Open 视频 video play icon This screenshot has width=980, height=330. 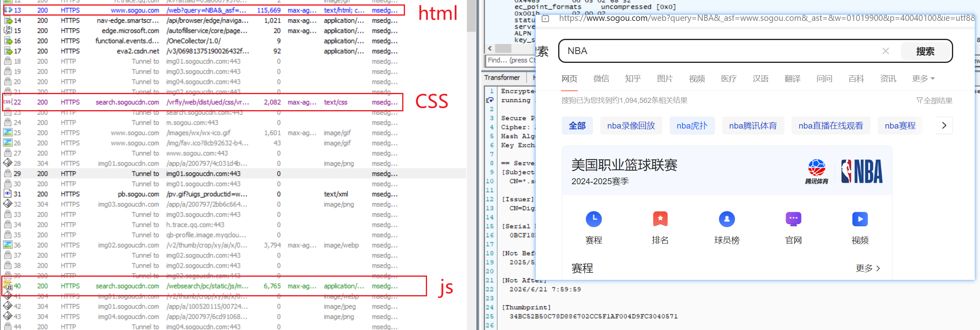click(x=860, y=219)
